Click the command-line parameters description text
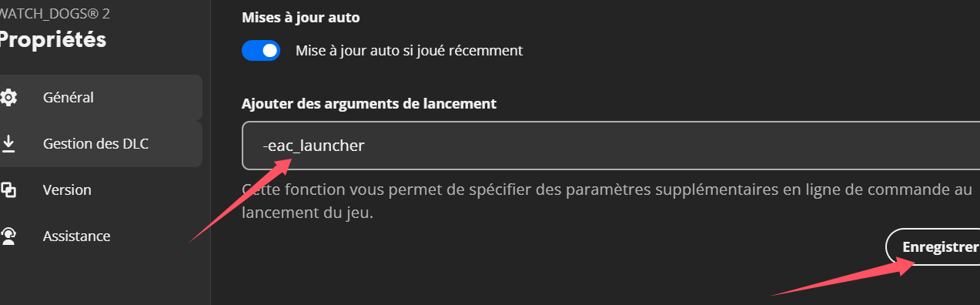This screenshot has width=980, height=305. coord(607,201)
